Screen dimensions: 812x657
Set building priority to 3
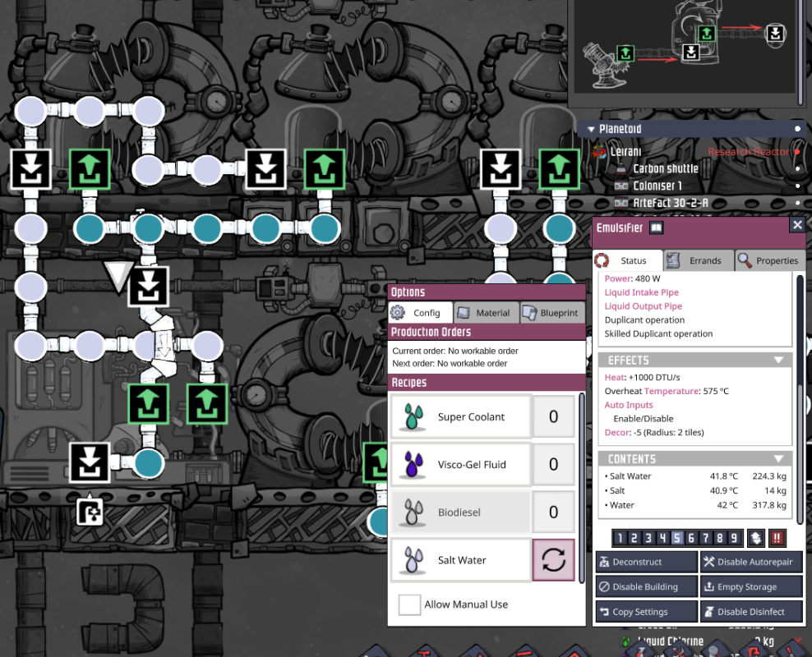(648, 538)
